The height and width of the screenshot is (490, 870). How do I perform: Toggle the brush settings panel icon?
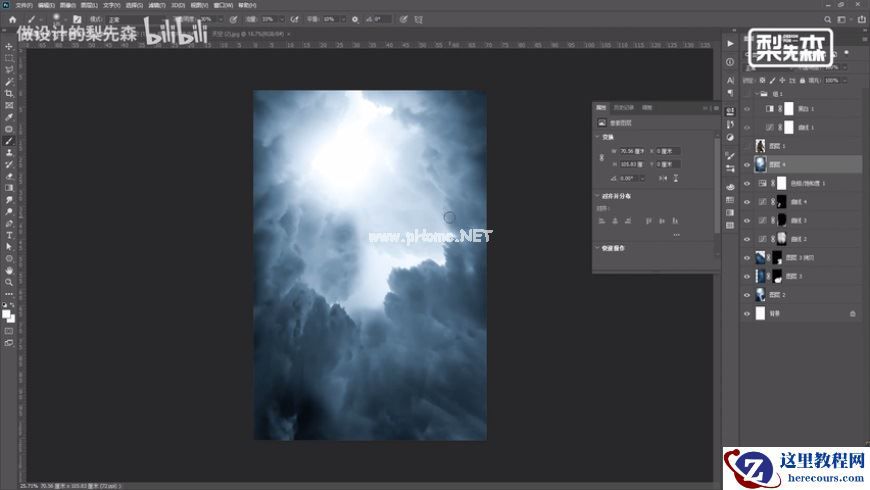(x=77, y=19)
